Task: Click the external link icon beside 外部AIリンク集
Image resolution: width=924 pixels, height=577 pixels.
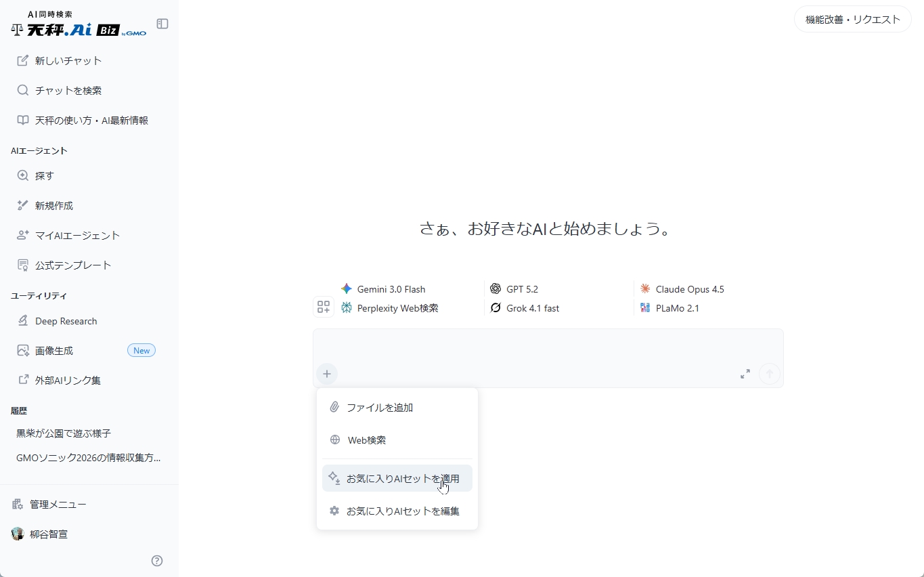Action: (23, 380)
